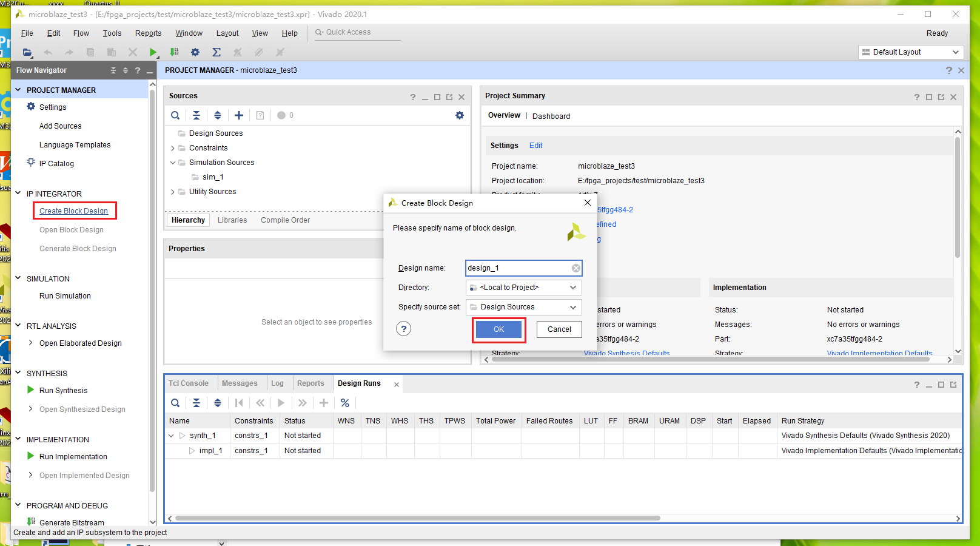
Task: Click the green Run button on the main toolbar
Action: (x=153, y=52)
